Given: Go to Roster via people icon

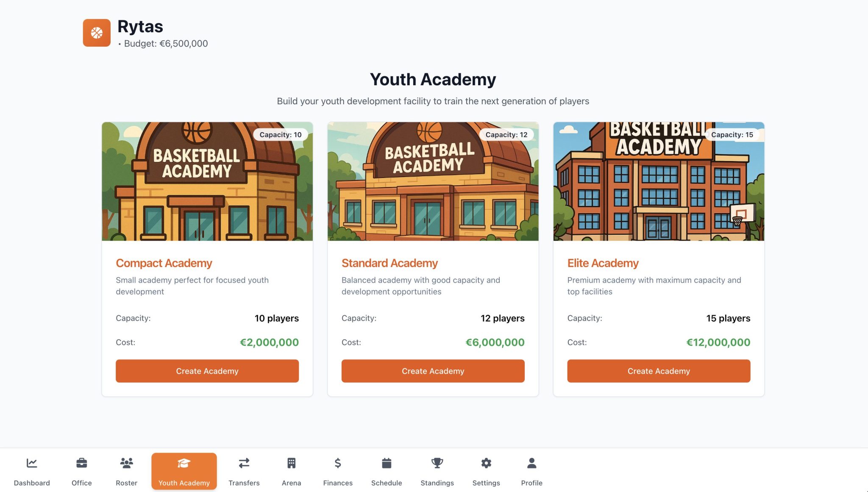Looking at the screenshot, I should coord(126,463).
